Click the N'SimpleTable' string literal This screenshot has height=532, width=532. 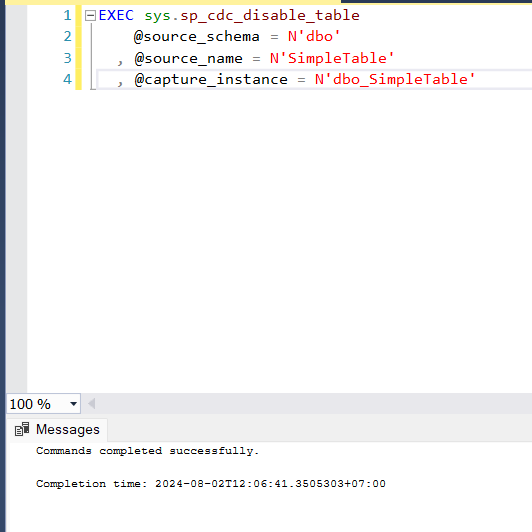pos(332,58)
